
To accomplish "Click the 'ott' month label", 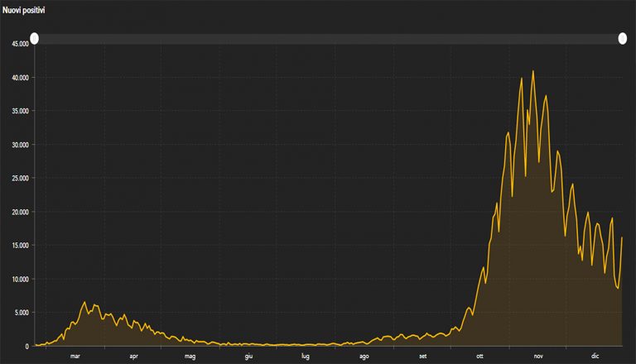I will (479, 357).
